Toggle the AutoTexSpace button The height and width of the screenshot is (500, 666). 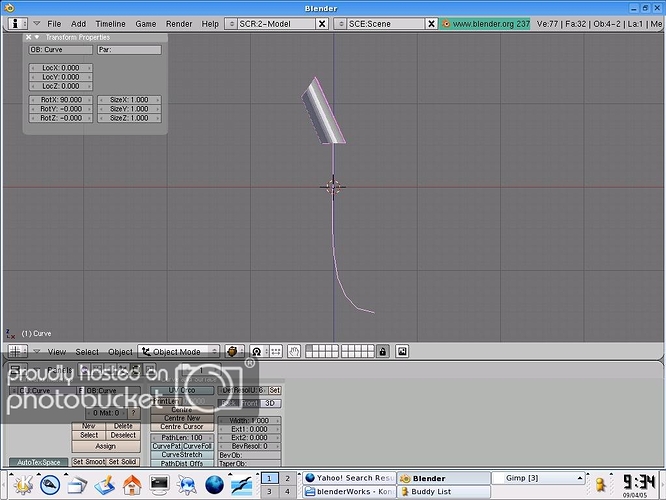[39, 462]
